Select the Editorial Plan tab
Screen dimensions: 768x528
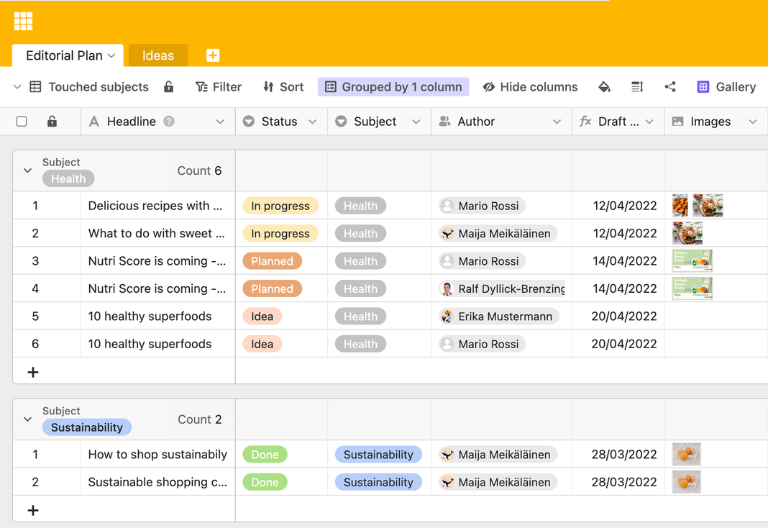coord(65,56)
